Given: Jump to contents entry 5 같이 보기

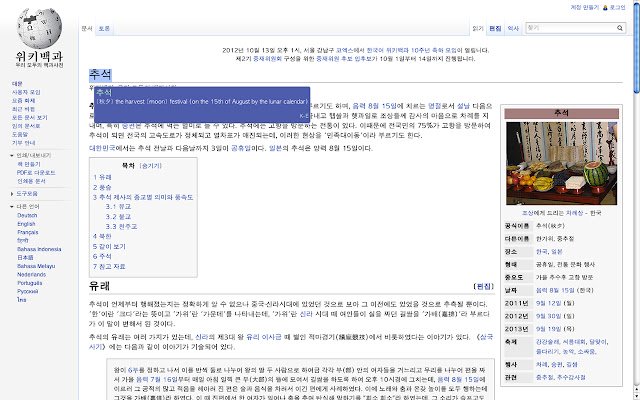Looking at the screenshot, I should tap(109, 247).
